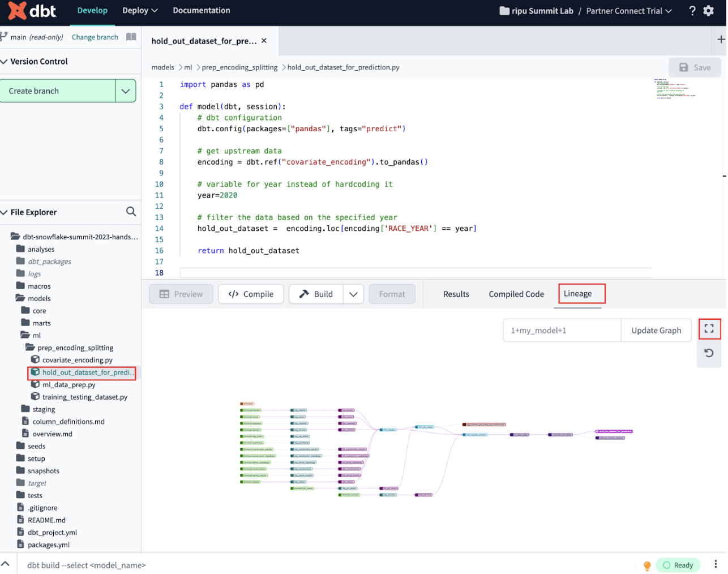
Task: Open the settings gear icon
Action: point(709,11)
